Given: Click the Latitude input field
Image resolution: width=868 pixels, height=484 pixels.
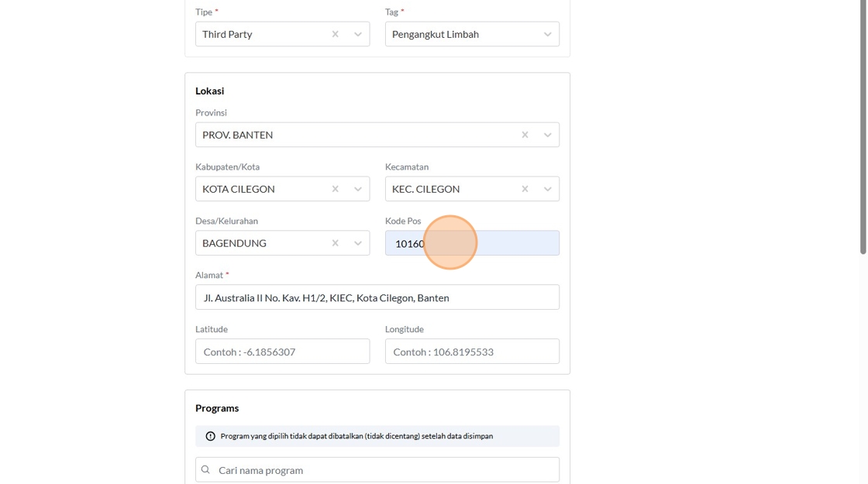Looking at the screenshot, I should (283, 352).
